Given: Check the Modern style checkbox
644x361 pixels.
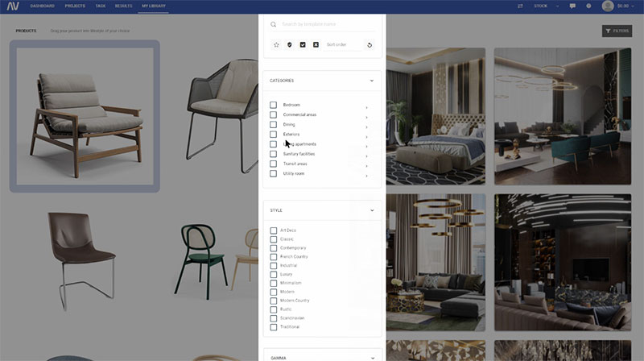Looking at the screenshot, I should tap(274, 292).
